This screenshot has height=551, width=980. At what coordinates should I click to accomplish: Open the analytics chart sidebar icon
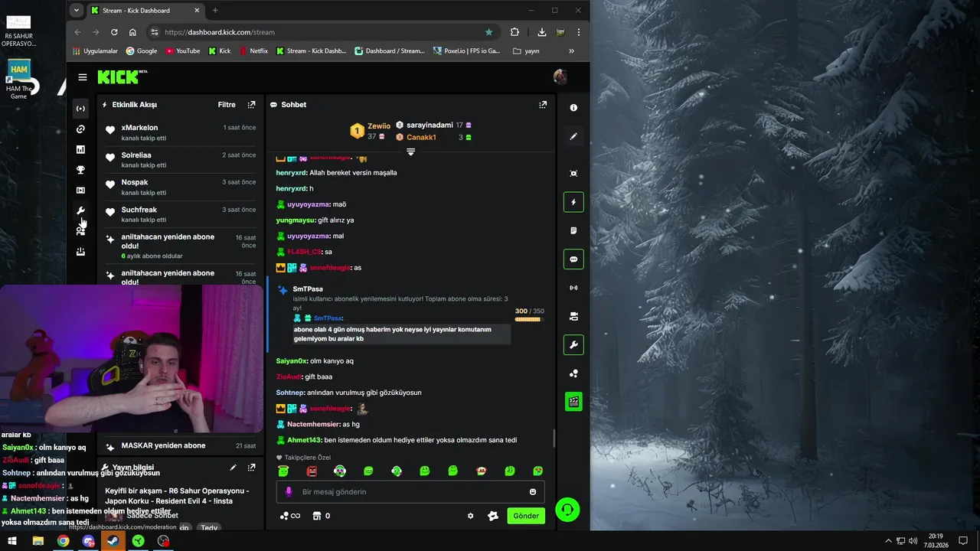tap(80, 149)
